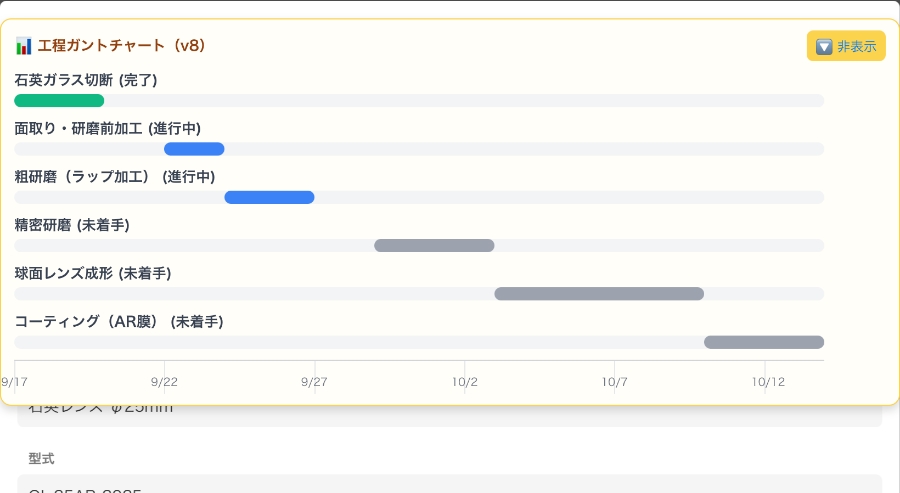Viewport: 900px width, 493px height.
Task: Click the gray 球面レンズ成形 schedule bar
Action: (x=599, y=294)
